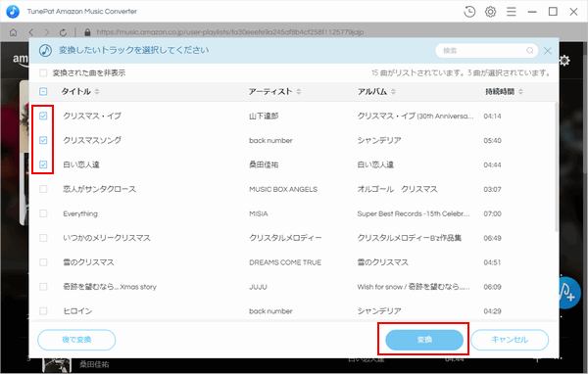
Task: Click the music note icon in dialog header
Action: point(45,50)
